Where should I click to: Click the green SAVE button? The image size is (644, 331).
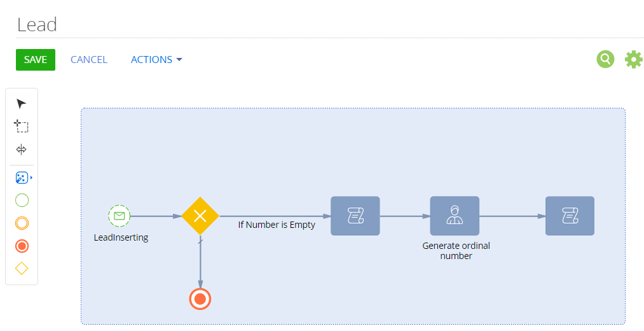(x=36, y=60)
